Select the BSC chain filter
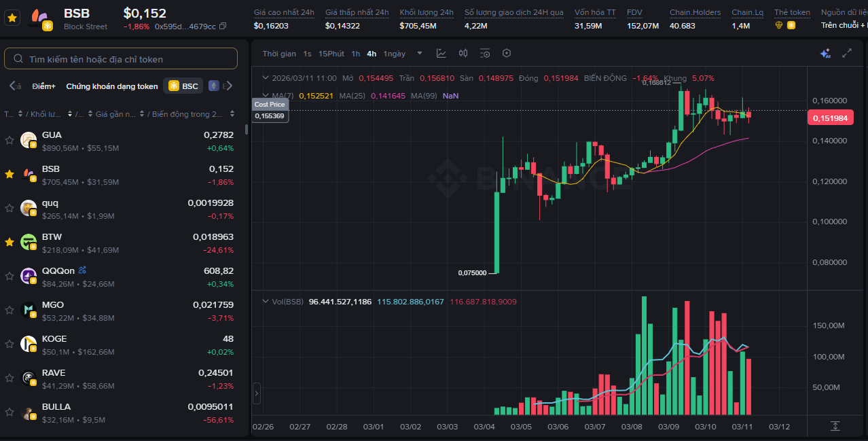This screenshot has width=868, height=441. (183, 86)
